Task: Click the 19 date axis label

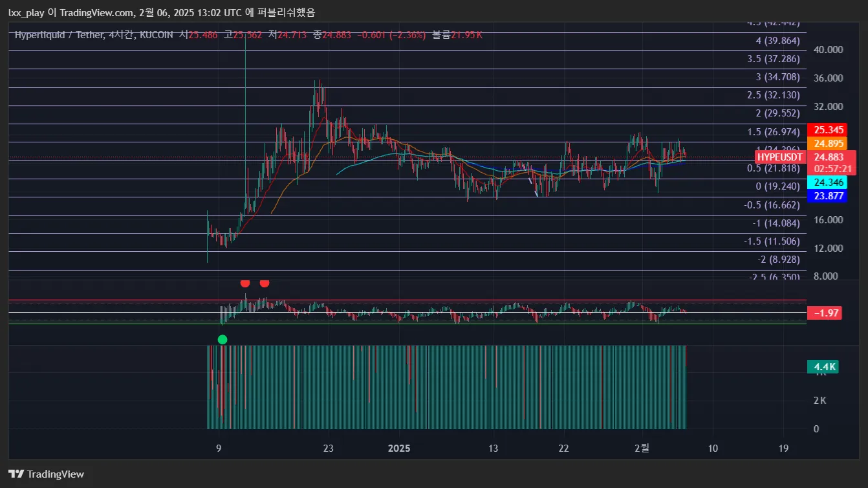Action: (x=783, y=449)
